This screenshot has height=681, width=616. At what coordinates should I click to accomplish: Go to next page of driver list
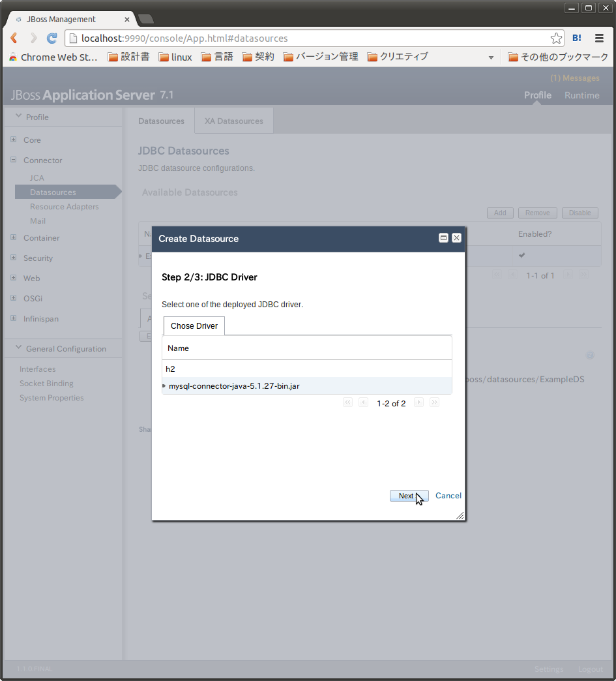coord(418,402)
